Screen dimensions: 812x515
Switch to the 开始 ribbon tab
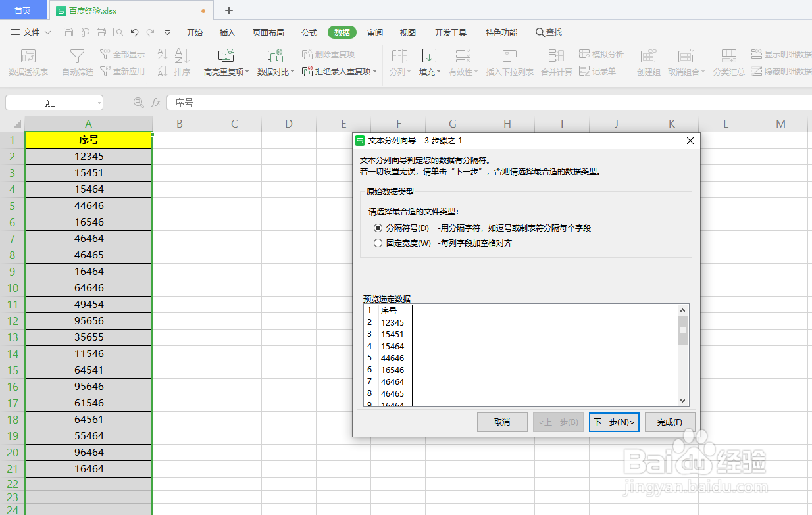(x=194, y=32)
